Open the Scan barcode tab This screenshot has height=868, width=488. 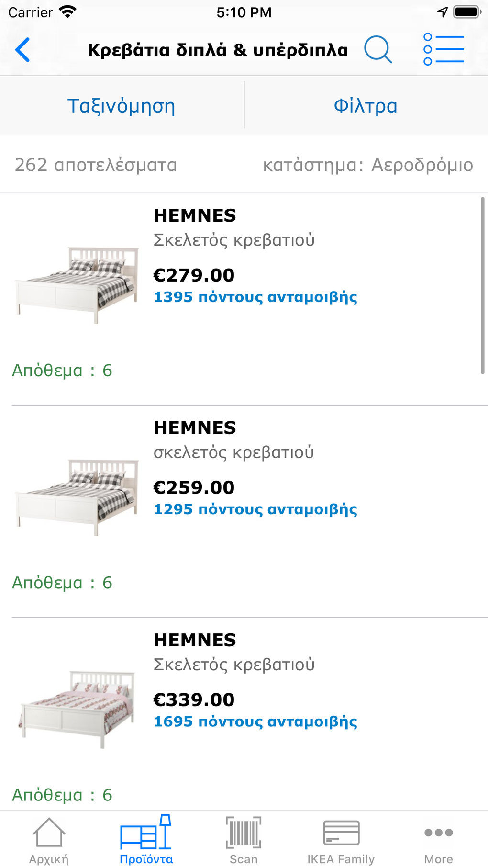(x=244, y=841)
